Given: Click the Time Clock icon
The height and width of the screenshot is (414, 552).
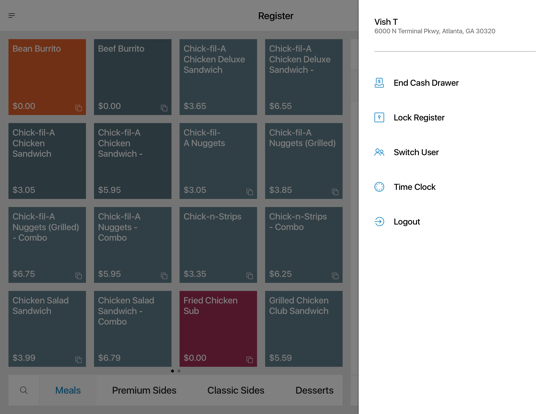Looking at the screenshot, I should pyautogui.click(x=379, y=187).
